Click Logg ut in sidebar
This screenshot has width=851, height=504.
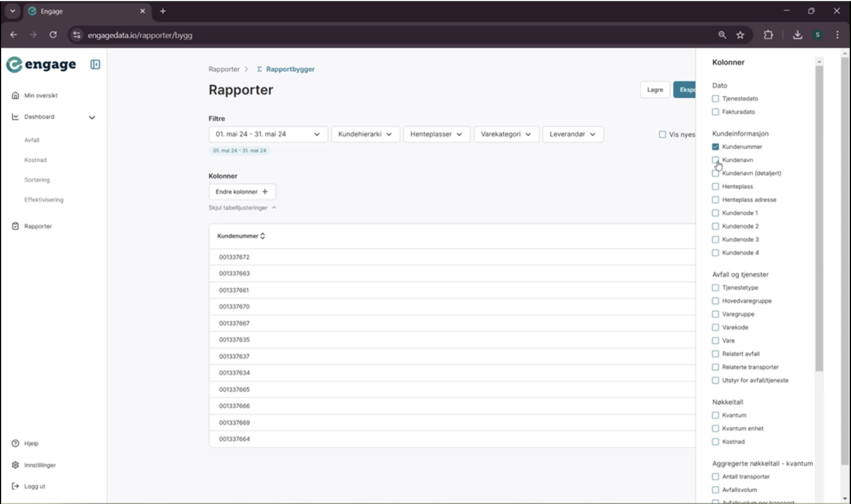[x=35, y=486]
